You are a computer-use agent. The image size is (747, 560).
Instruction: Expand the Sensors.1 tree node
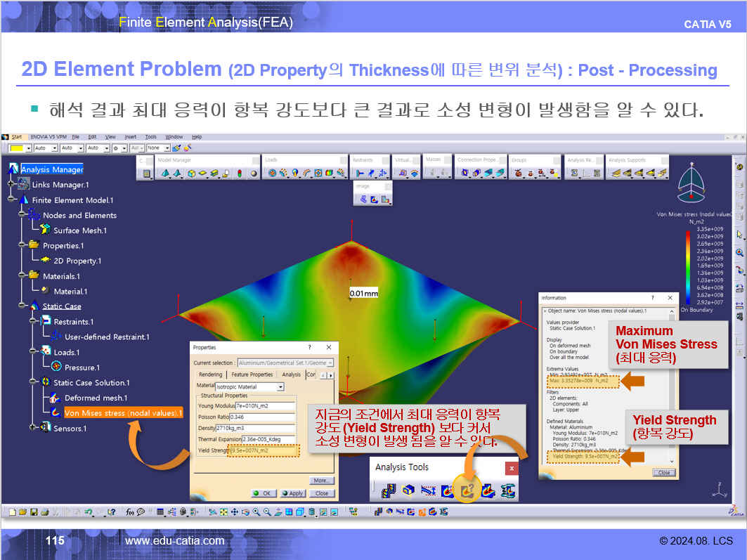pos(33,427)
